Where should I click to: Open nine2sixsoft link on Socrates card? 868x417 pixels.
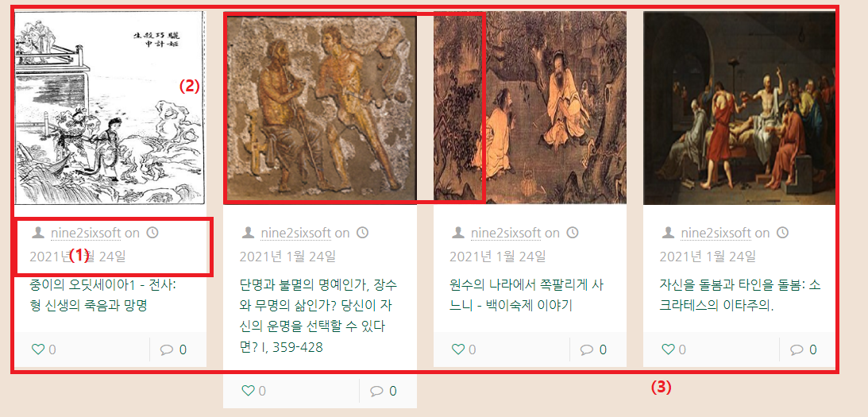tap(716, 234)
